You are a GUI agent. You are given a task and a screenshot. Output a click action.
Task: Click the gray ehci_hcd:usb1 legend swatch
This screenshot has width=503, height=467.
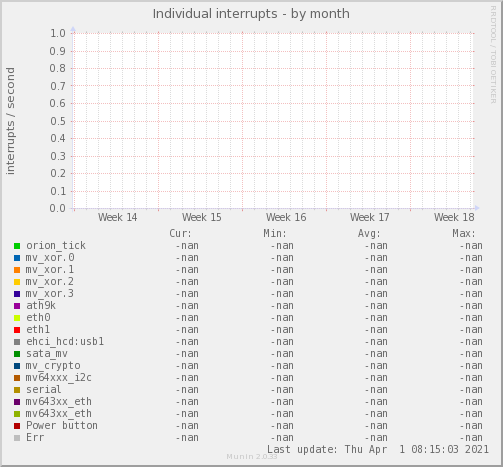[x=17, y=342]
